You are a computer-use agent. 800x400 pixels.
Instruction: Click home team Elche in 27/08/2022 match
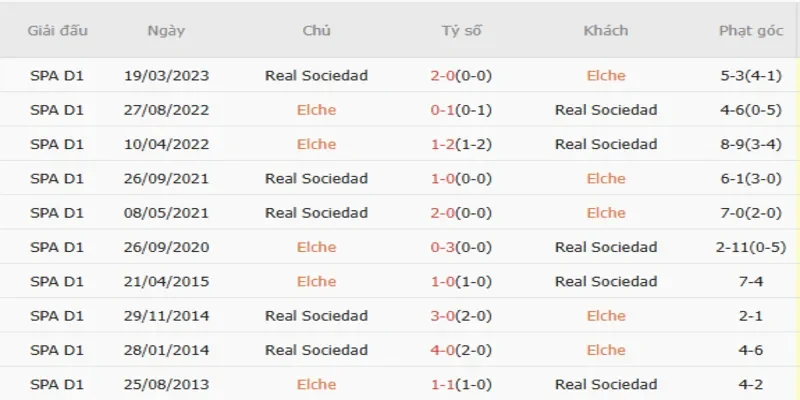coord(316,110)
